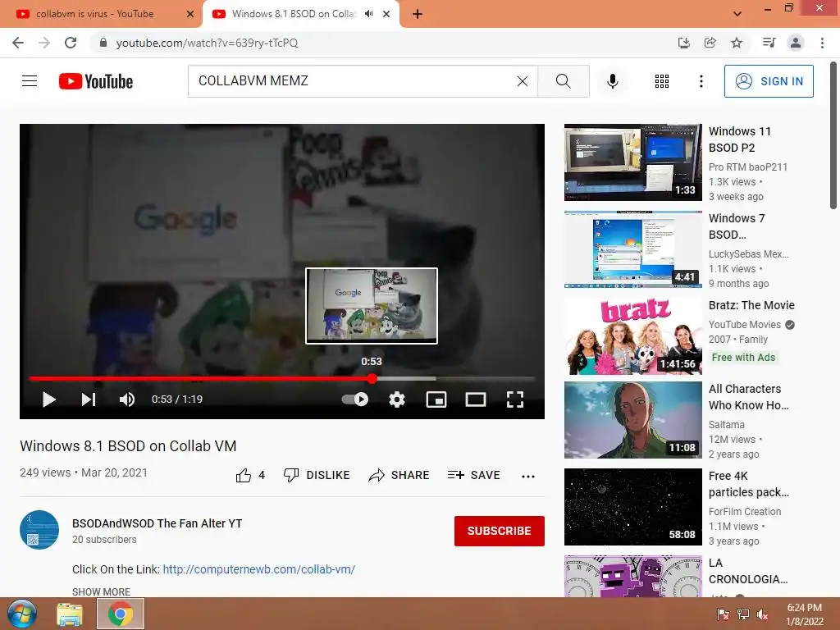Open the tab search dropdown arrow
The image size is (840, 630).
coord(737,14)
